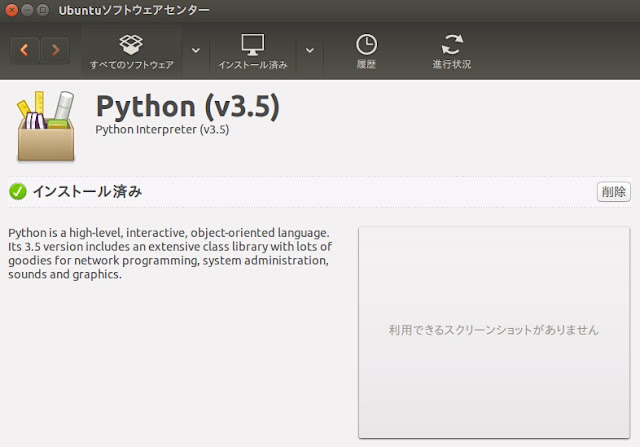Image resolution: width=640 pixels, height=447 pixels.
Task: Go forward with the right arrow button
Action: [x=55, y=50]
